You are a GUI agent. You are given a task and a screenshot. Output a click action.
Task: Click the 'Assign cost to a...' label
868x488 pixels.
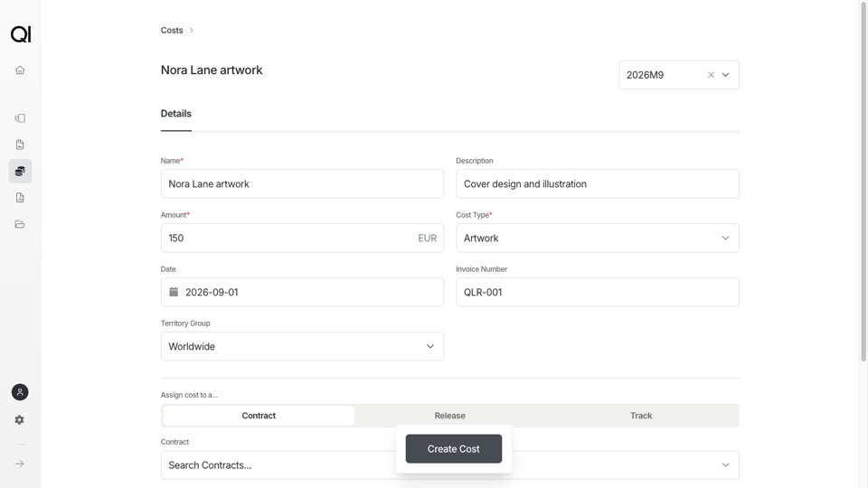(189, 395)
